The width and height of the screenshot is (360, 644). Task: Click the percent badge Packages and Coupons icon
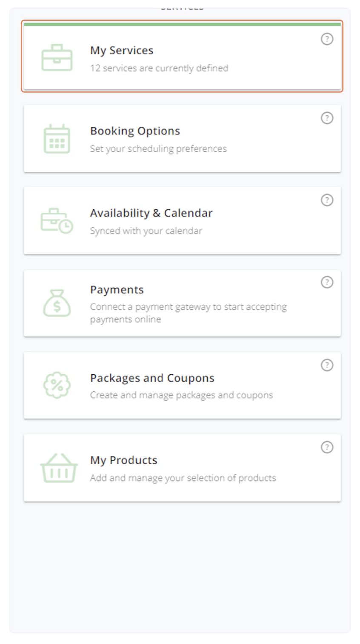(x=57, y=385)
